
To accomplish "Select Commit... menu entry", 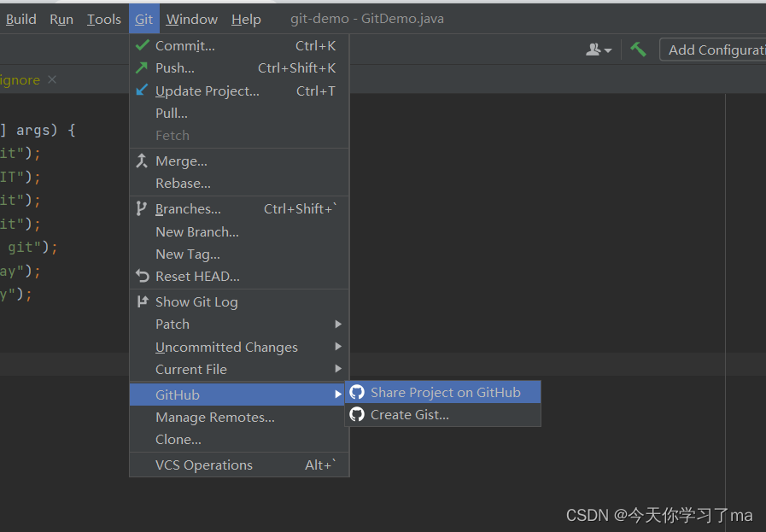I will pos(239,45).
